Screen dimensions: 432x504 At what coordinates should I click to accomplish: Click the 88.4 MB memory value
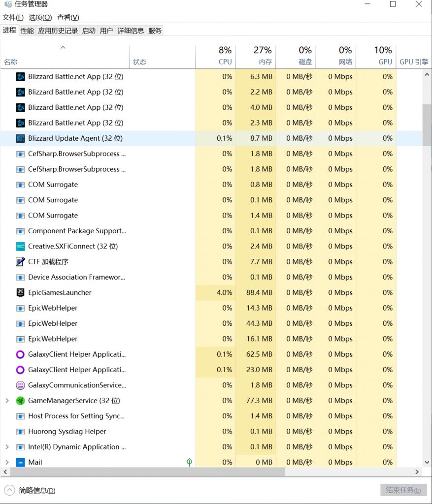click(259, 293)
